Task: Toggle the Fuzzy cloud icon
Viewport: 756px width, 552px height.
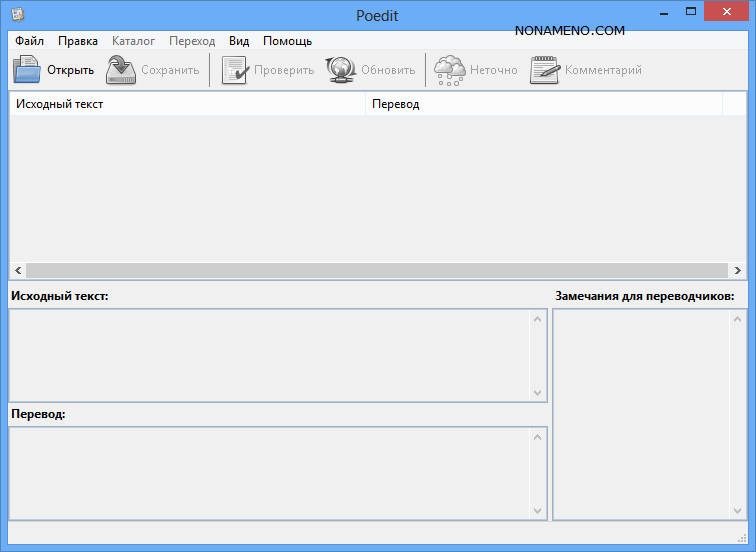Action: [x=449, y=70]
